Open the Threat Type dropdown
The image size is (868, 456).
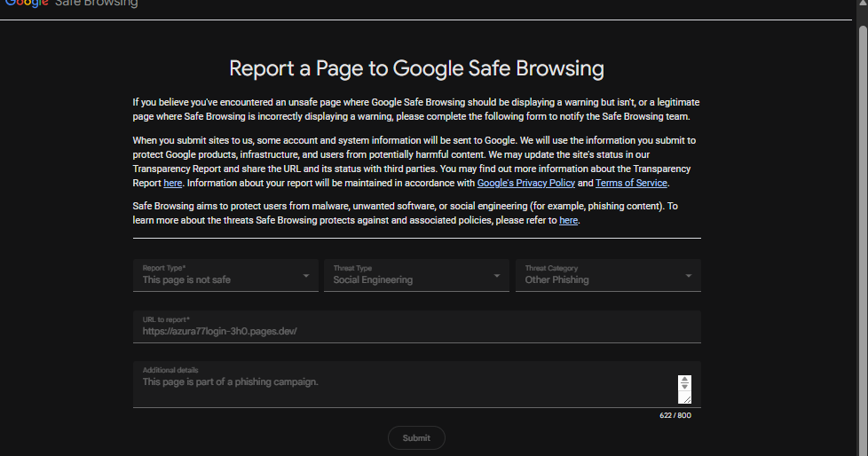point(416,275)
